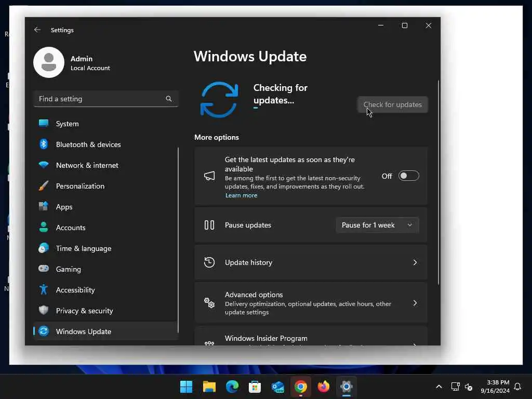
Task: Open Personalization settings
Action: click(x=105, y=186)
